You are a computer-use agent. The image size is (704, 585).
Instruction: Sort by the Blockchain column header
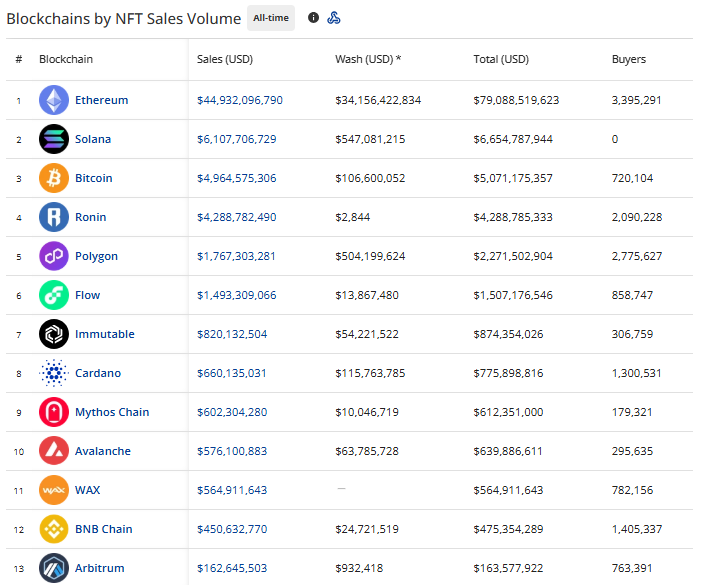[66, 59]
